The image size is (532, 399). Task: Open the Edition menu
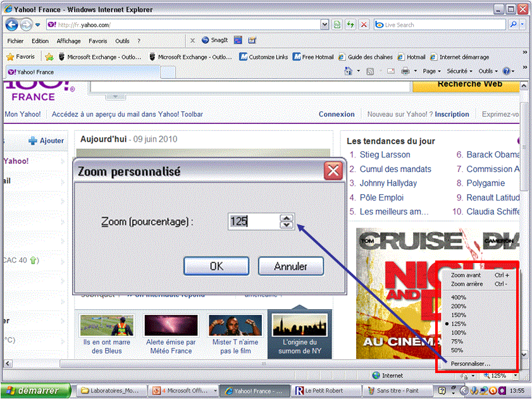pyautogui.click(x=40, y=41)
